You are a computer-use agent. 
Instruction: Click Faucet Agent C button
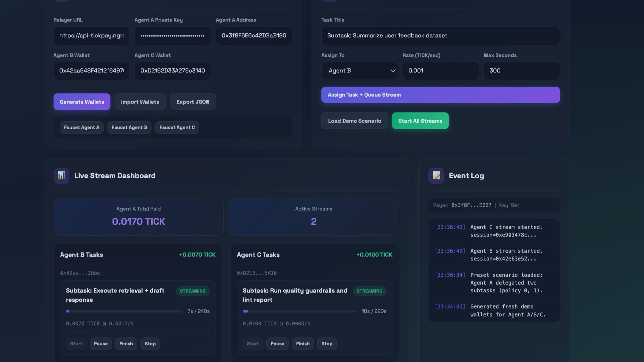click(x=177, y=127)
